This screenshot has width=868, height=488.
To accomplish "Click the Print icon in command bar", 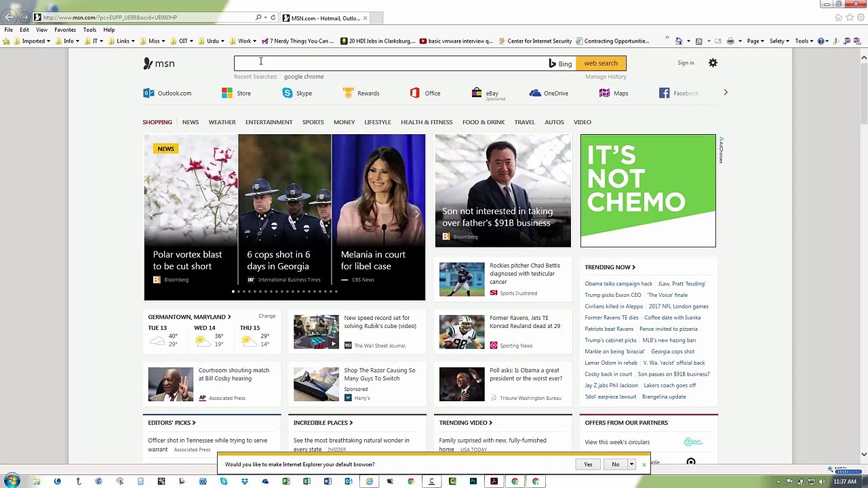I will click(x=730, y=41).
